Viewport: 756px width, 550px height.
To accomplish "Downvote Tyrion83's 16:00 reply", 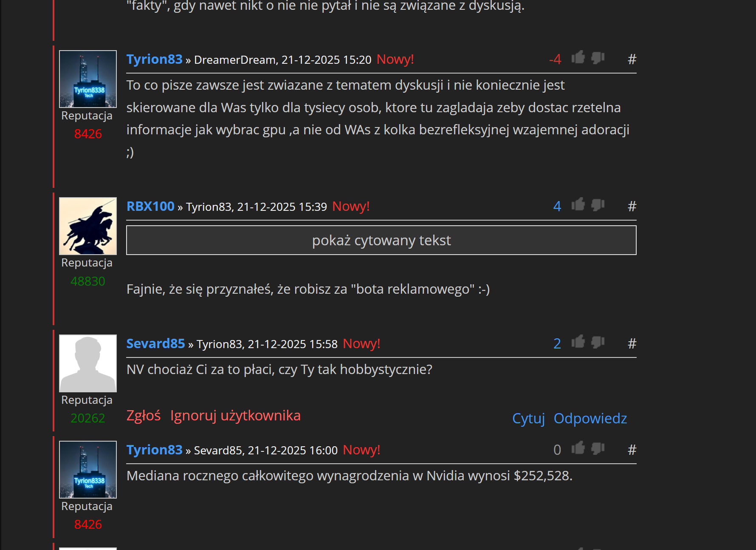I will [x=598, y=448].
